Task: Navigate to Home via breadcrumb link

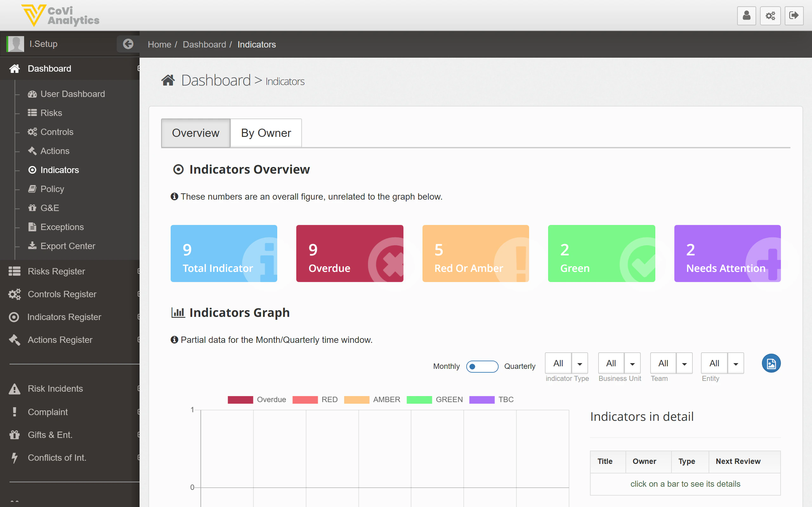Action: click(x=159, y=44)
